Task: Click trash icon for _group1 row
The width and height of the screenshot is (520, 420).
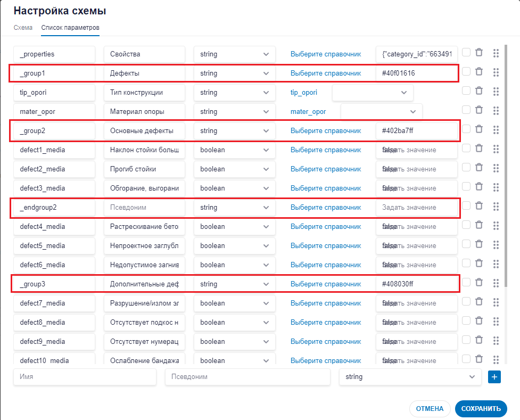Action: point(479,72)
